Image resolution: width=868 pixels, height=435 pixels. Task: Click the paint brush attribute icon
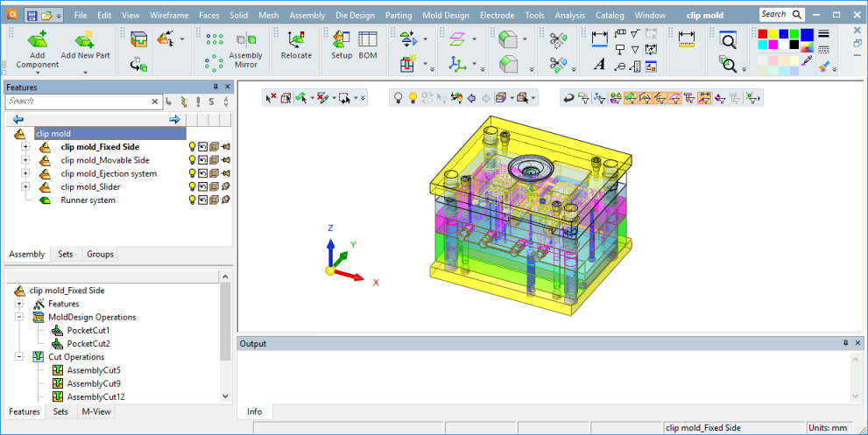(x=824, y=67)
